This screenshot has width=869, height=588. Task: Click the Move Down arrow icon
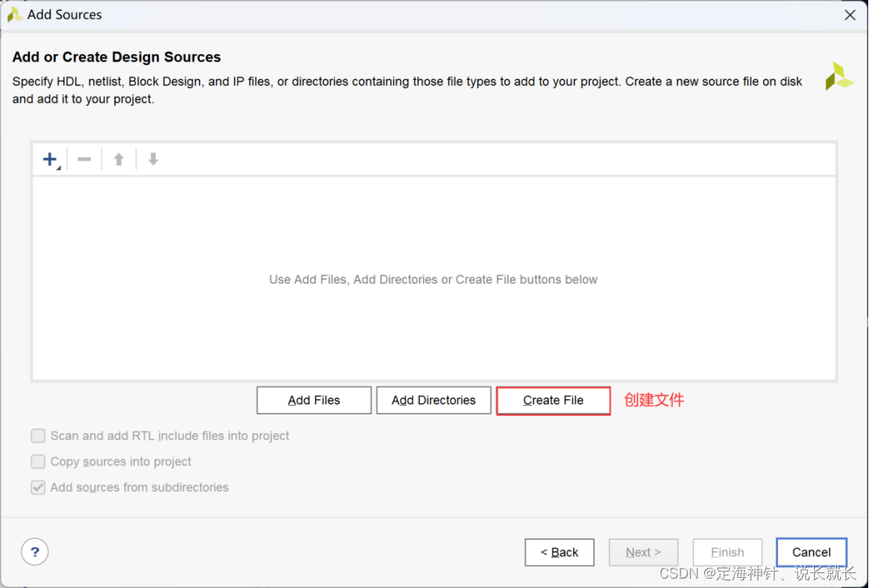[153, 159]
